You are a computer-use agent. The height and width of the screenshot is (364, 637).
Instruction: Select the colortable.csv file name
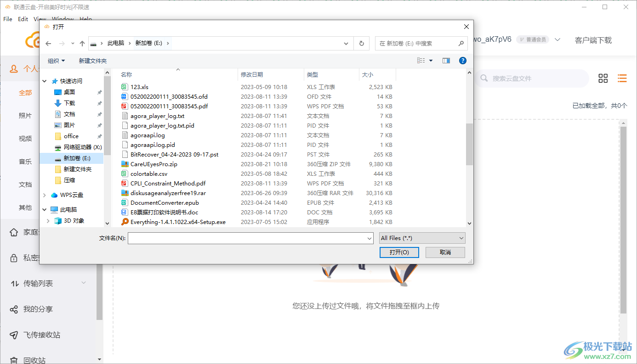[x=149, y=174]
